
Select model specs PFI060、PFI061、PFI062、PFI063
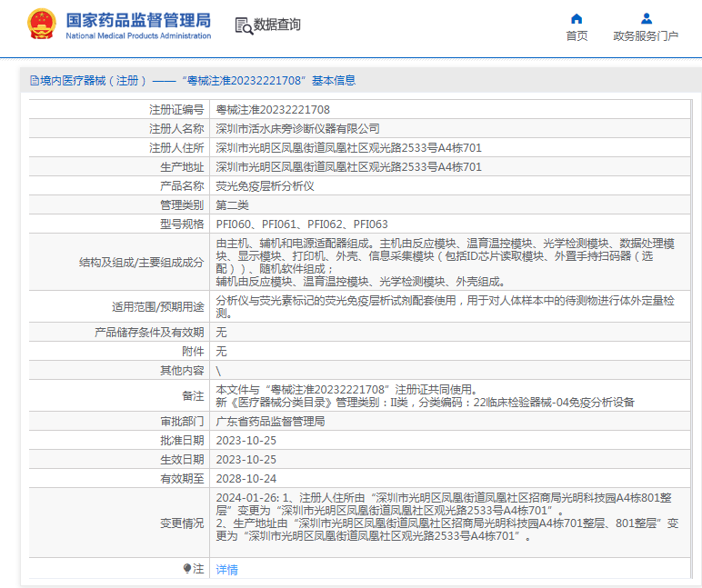point(302,224)
